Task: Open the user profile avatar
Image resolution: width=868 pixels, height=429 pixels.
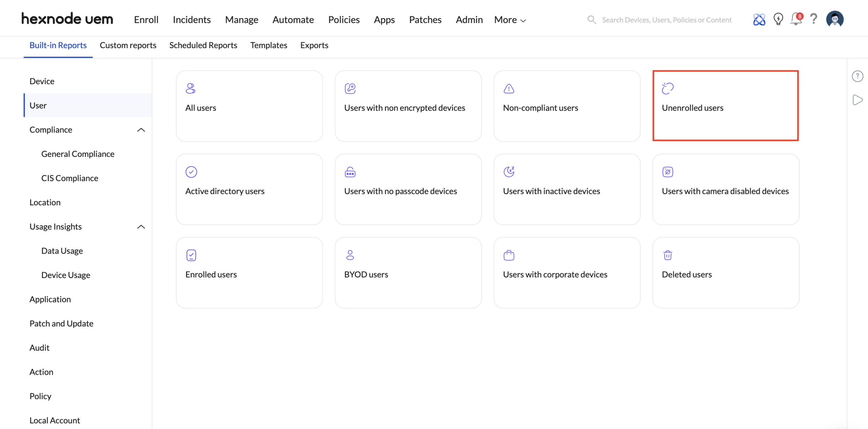Action: (834, 19)
